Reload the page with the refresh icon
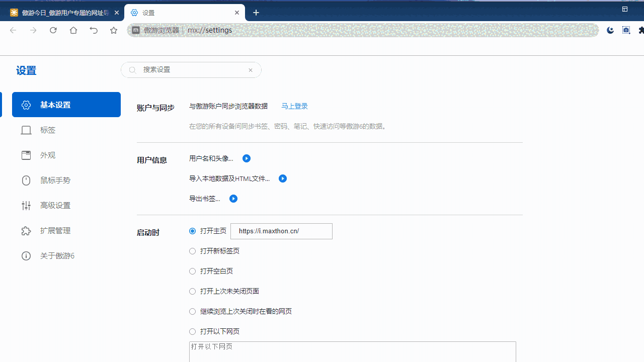 [53, 30]
